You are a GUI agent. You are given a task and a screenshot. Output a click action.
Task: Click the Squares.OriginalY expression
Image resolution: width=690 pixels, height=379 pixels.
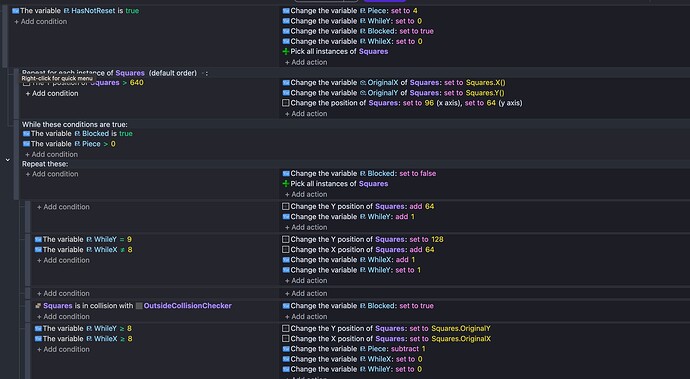[x=461, y=328]
